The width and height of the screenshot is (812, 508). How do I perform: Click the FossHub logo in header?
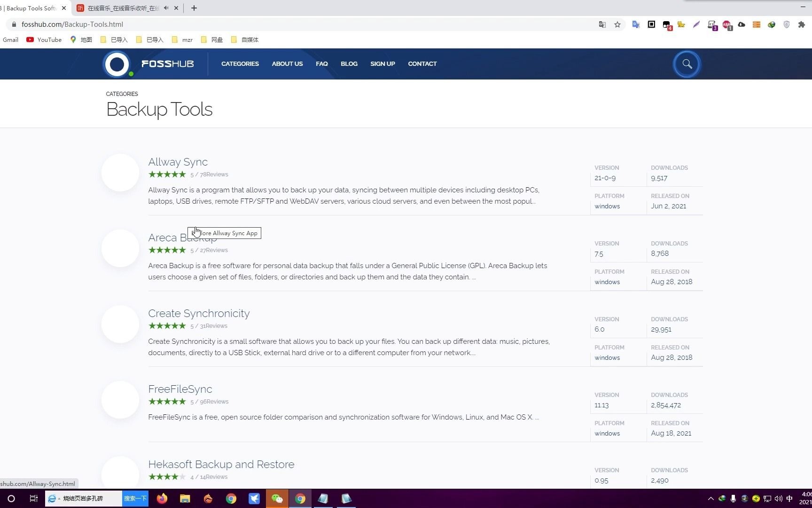(149, 64)
